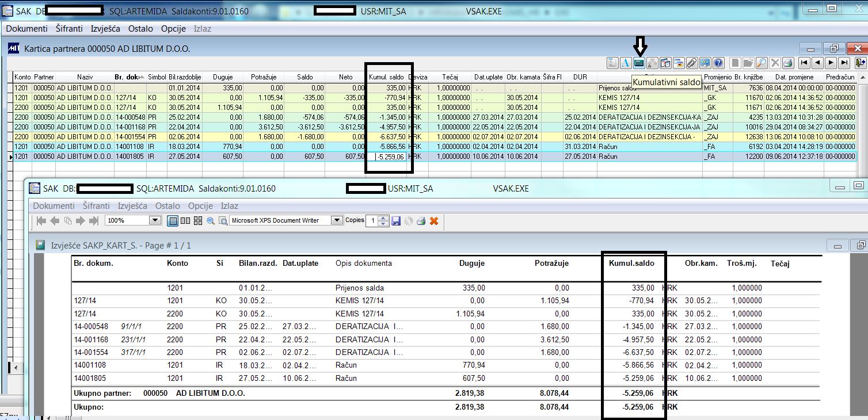Click the monitor screen icon in Kartica toolbar
This screenshot has width=868, height=420.
(705, 63)
